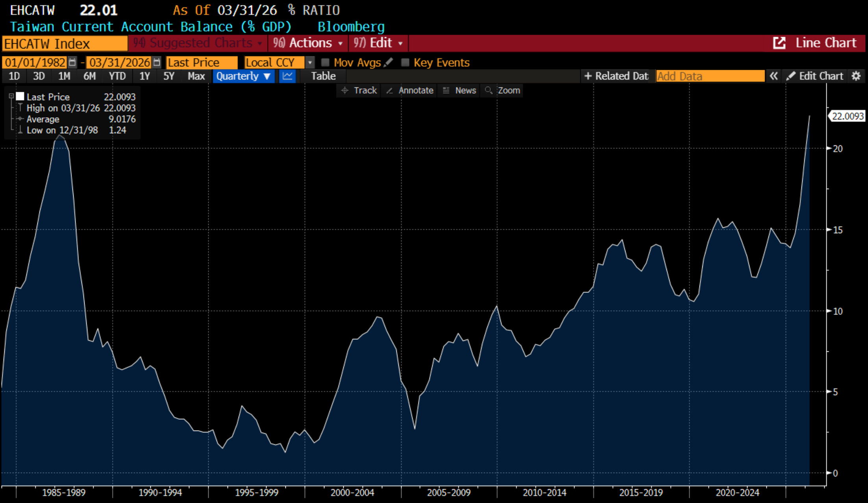Collapse panel with double left chevron icon
Screen dimensions: 868x503
coord(774,76)
